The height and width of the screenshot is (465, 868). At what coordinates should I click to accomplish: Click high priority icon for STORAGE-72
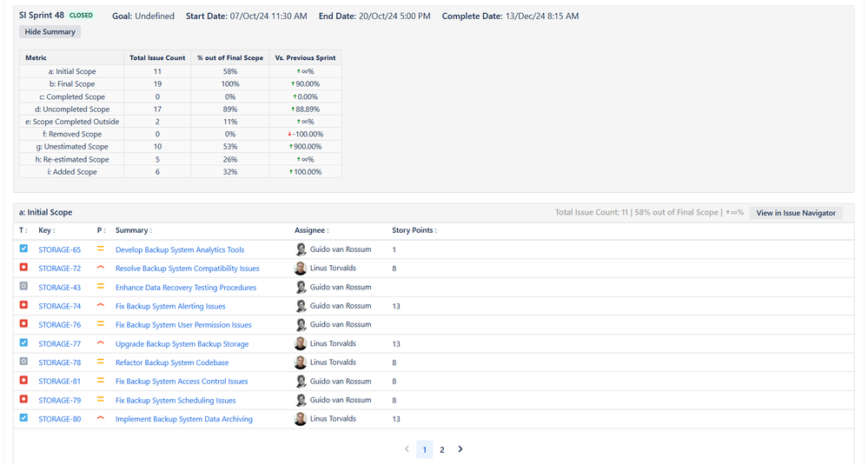click(101, 268)
